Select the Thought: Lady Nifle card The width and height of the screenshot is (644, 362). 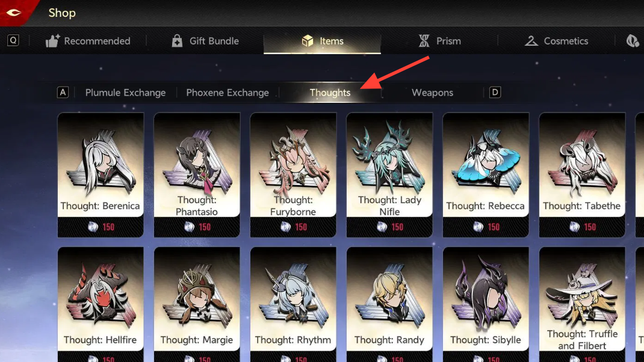click(x=389, y=175)
